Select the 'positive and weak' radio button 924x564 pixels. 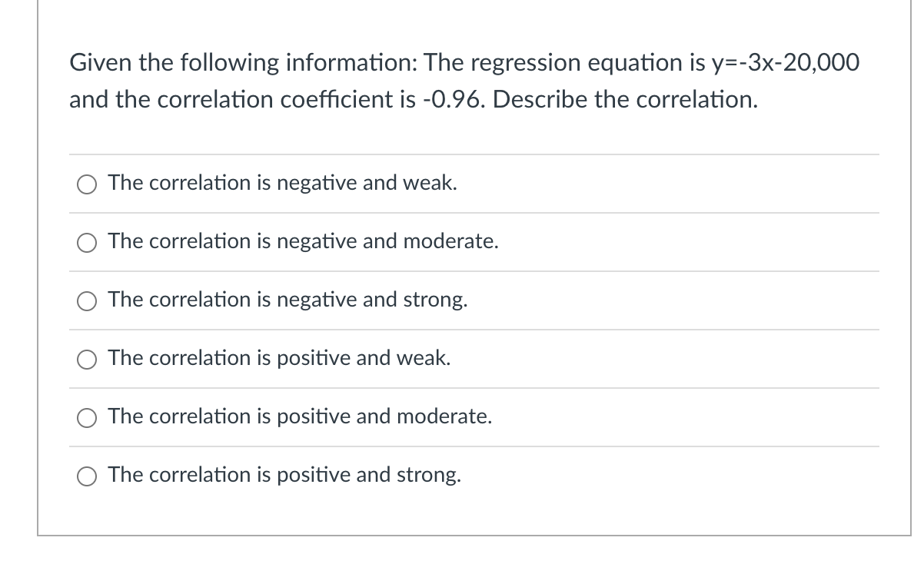(86, 359)
